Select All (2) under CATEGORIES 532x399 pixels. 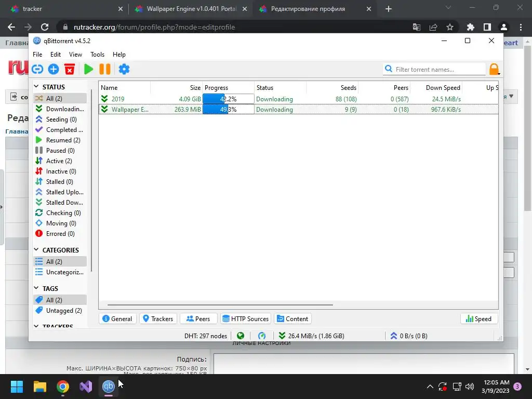tap(60, 262)
